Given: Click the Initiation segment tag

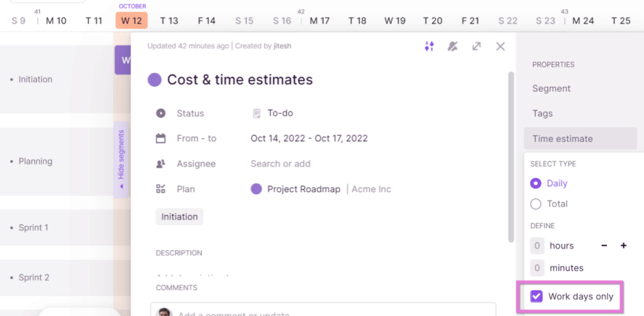Looking at the screenshot, I should pyautogui.click(x=179, y=217).
